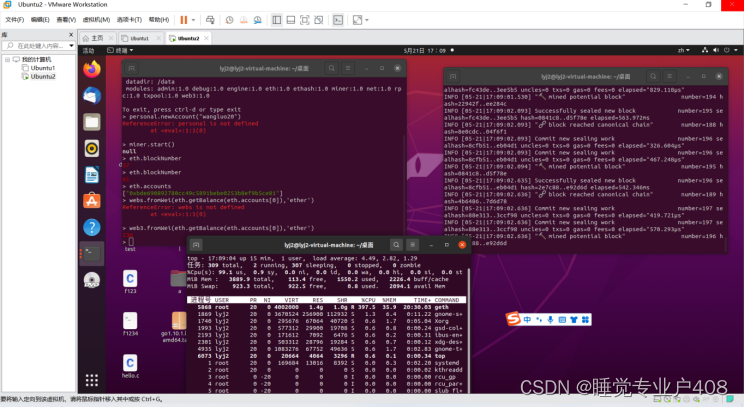
Task: Open the clock showing 5月21日 17:09
Action: (425, 50)
